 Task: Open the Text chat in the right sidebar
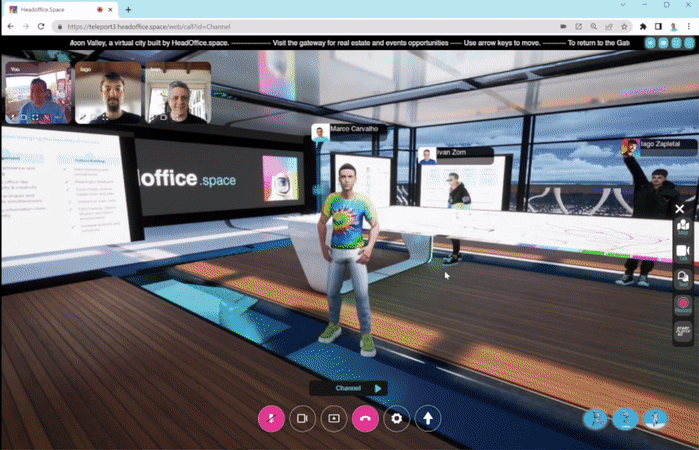[x=683, y=279]
